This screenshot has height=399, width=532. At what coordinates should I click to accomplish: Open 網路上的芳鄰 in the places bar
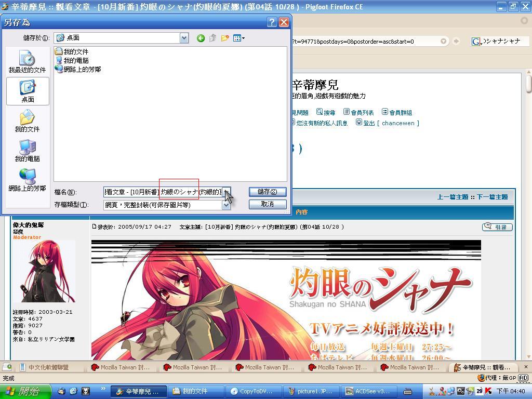27,180
